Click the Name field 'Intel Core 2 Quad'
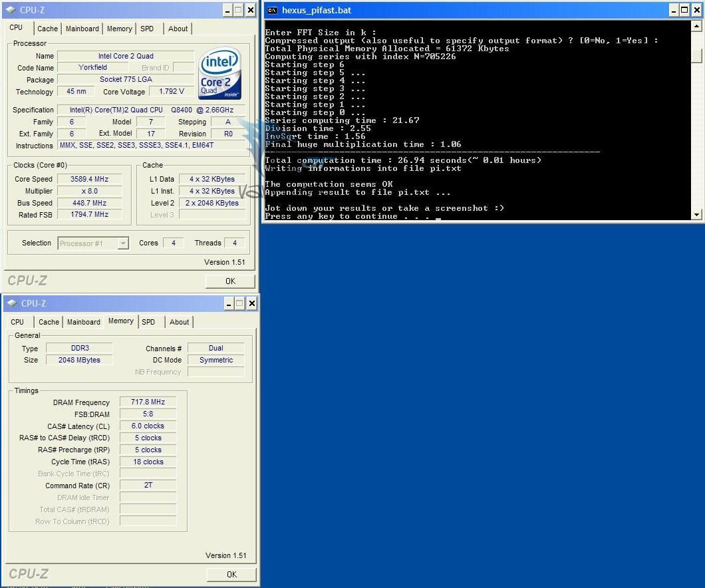705x588 pixels. 126,56
